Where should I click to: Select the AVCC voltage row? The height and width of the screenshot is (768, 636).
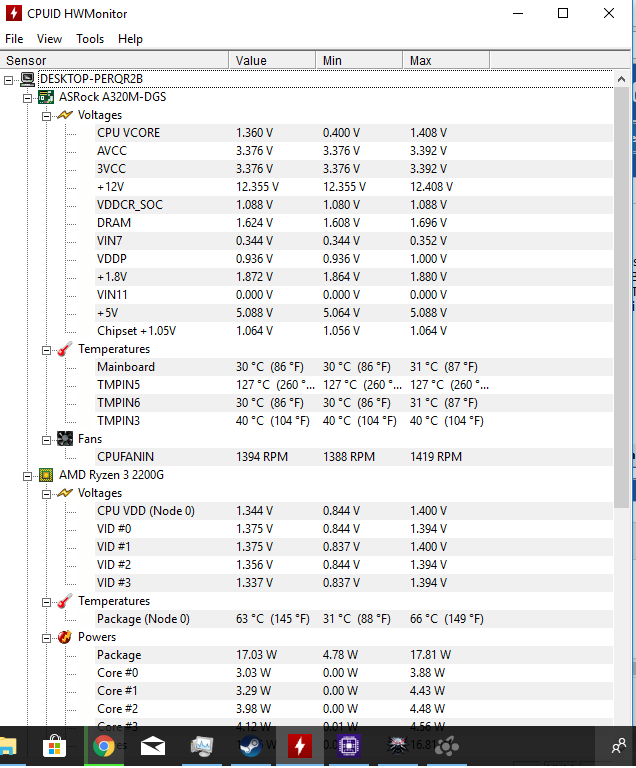[353, 151]
